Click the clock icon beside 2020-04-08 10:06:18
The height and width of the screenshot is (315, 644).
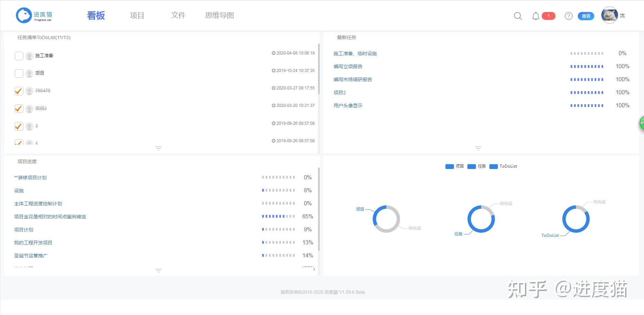(273, 53)
